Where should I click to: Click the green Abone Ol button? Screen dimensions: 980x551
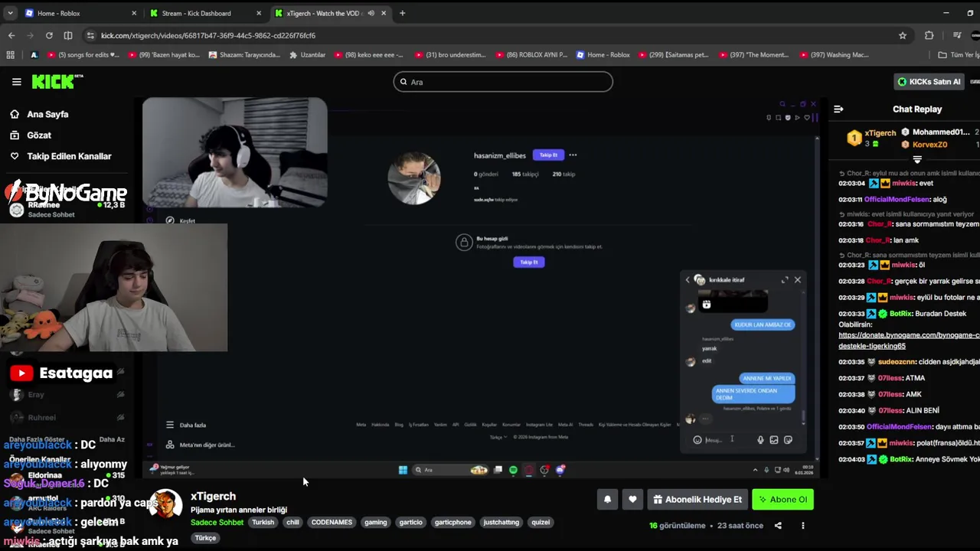coord(782,500)
